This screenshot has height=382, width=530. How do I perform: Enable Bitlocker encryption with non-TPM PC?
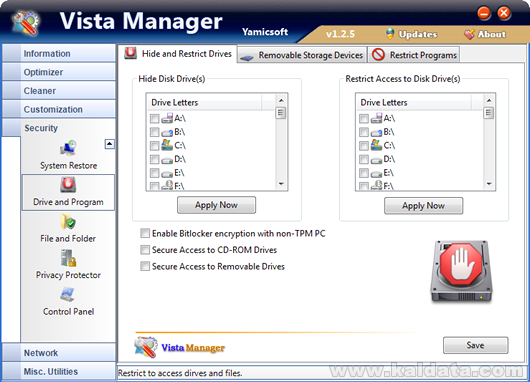pos(145,233)
